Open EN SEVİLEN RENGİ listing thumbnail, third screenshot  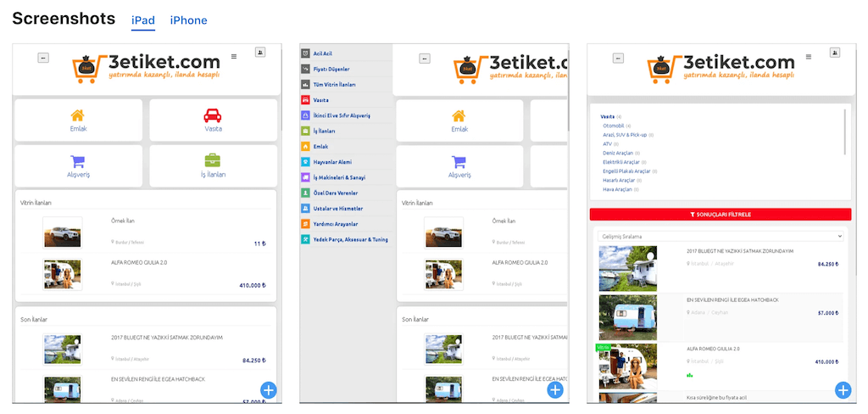tap(628, 317)
